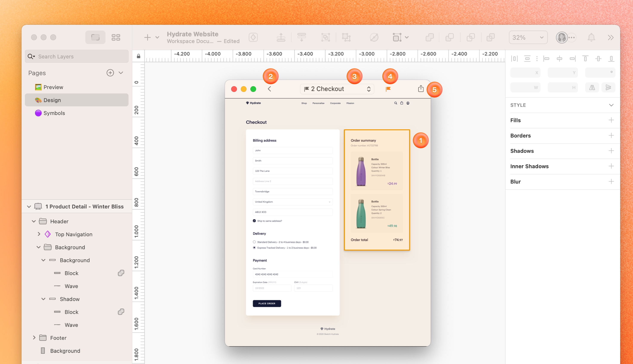Add a Fill using its plus button
Image resolution: width=633 pixels, height=364 pixels.
[x=611, y=120]
